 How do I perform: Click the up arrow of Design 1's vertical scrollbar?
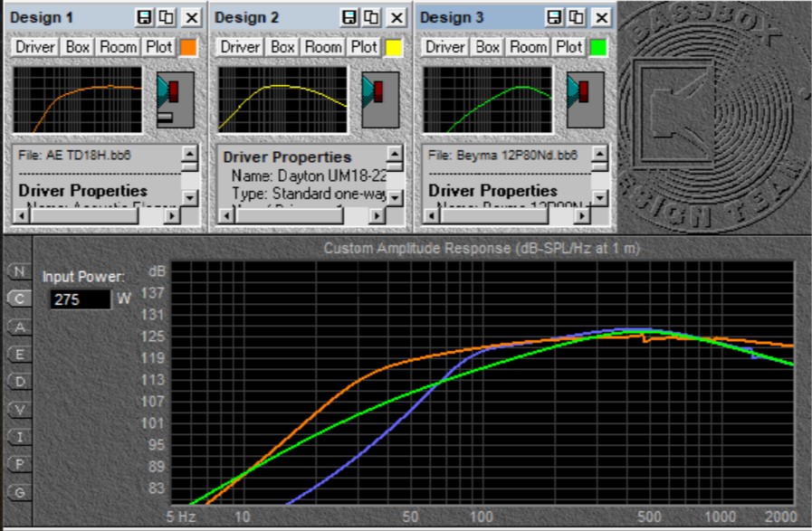(190, 154)
